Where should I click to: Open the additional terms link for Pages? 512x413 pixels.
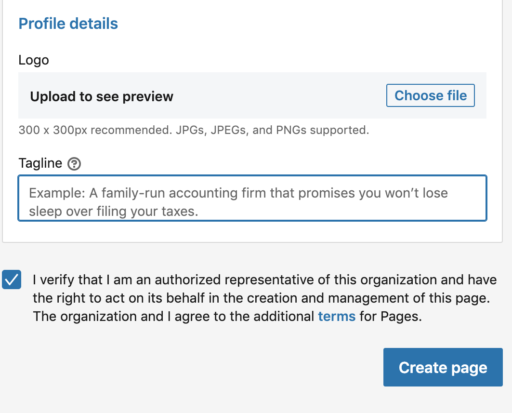[337, 316]
